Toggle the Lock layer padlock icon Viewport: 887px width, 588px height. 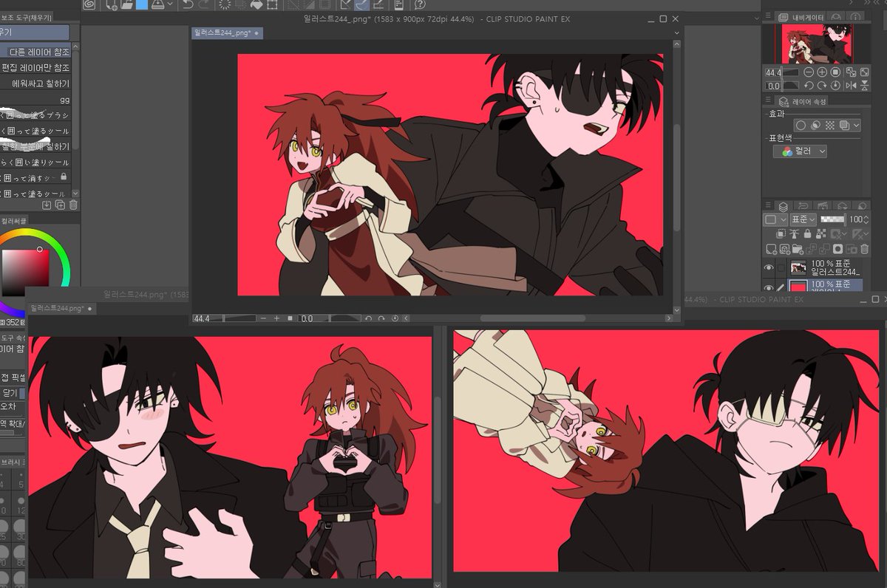coord(807,234)
